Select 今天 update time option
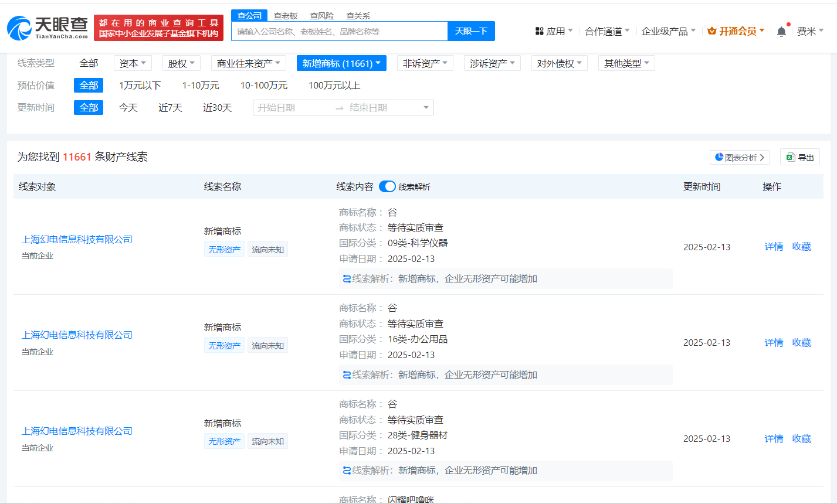 128,108
